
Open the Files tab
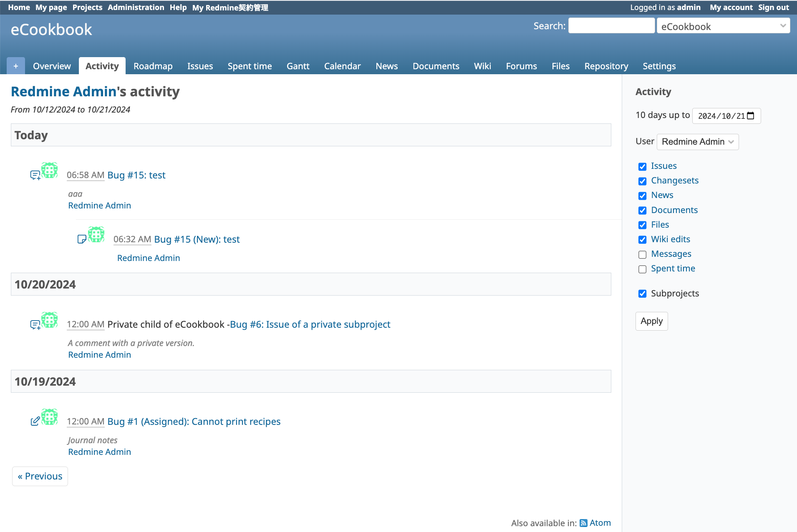560,66
